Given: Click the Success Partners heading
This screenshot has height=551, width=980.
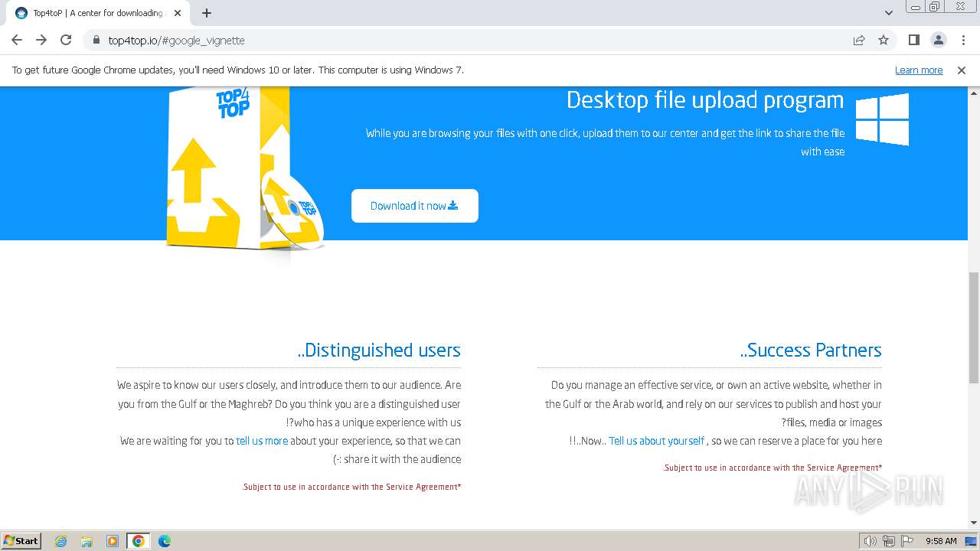Looking at the screenshot, I should [x=811, y=350].
